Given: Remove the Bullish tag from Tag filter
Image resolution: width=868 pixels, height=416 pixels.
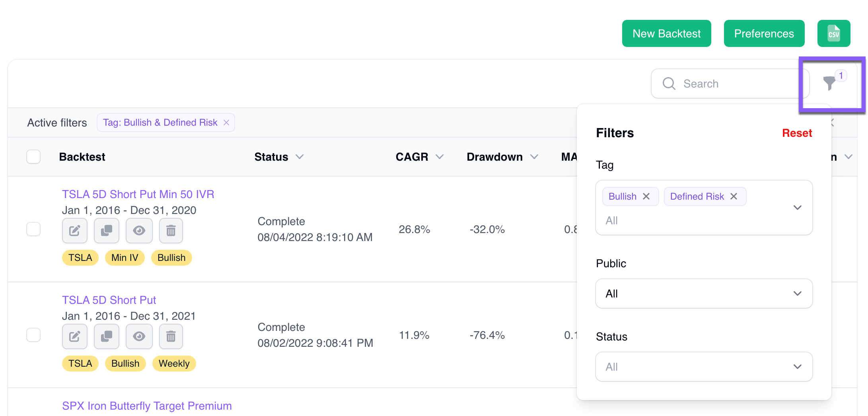Looking at the screenshot, I should (x=646, y=196).
